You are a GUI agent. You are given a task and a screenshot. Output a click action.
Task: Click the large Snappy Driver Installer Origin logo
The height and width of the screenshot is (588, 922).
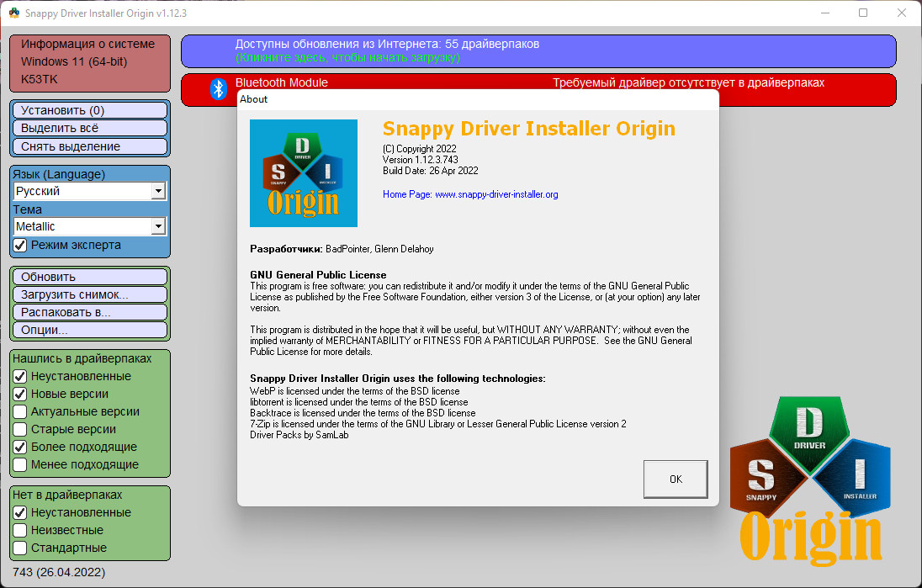810,480
